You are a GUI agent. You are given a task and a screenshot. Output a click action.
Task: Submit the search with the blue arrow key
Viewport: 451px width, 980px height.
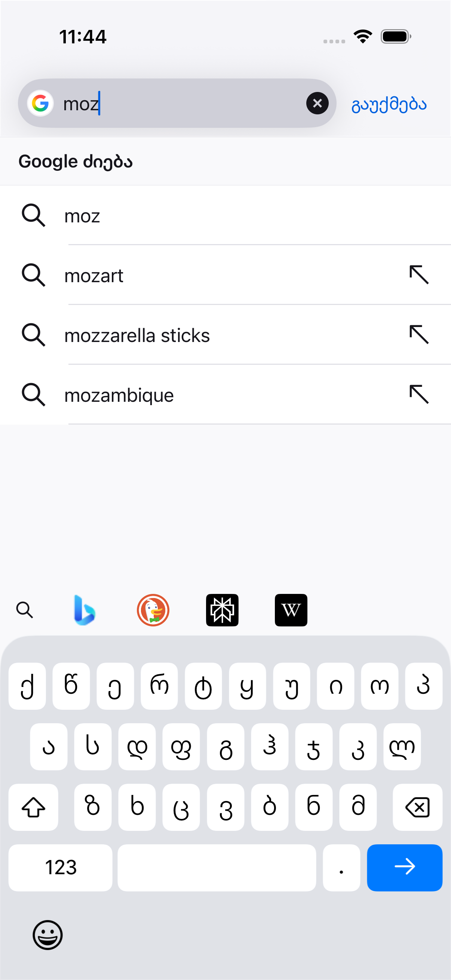[x=405, y=867]
